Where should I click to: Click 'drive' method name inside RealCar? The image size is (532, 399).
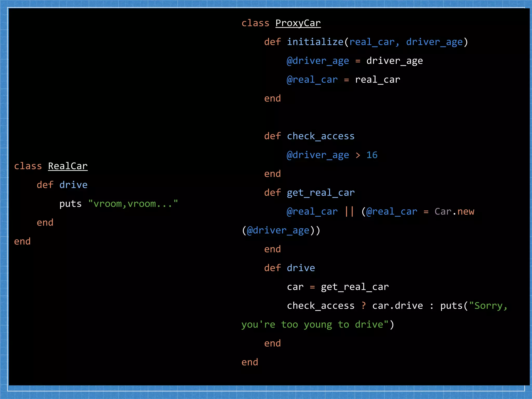click(x=73, y=185)
